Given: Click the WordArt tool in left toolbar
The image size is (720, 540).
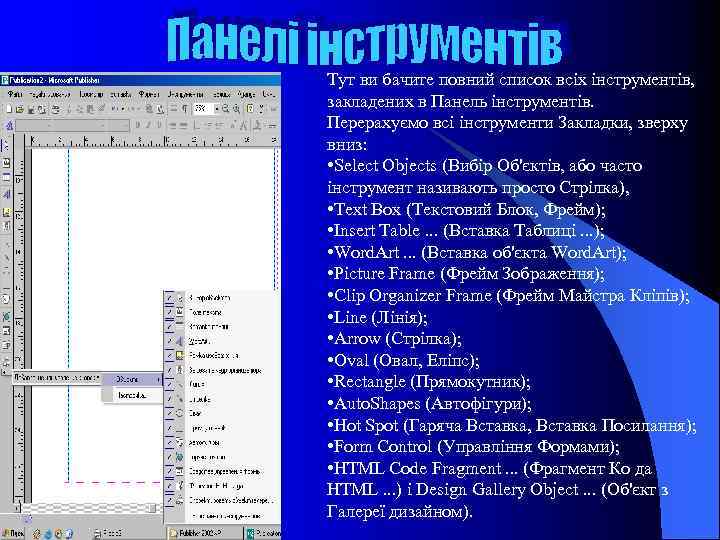Looking at the screenshot, I should click(x=6, y=195).
